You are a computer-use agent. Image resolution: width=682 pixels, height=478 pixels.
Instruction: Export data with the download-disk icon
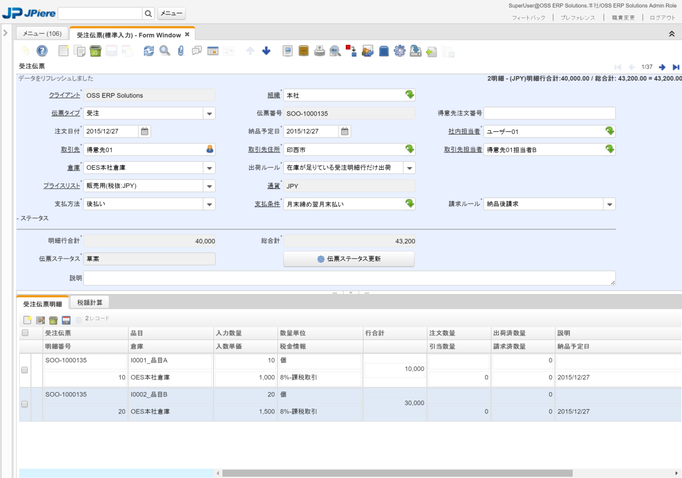[415, 51]
